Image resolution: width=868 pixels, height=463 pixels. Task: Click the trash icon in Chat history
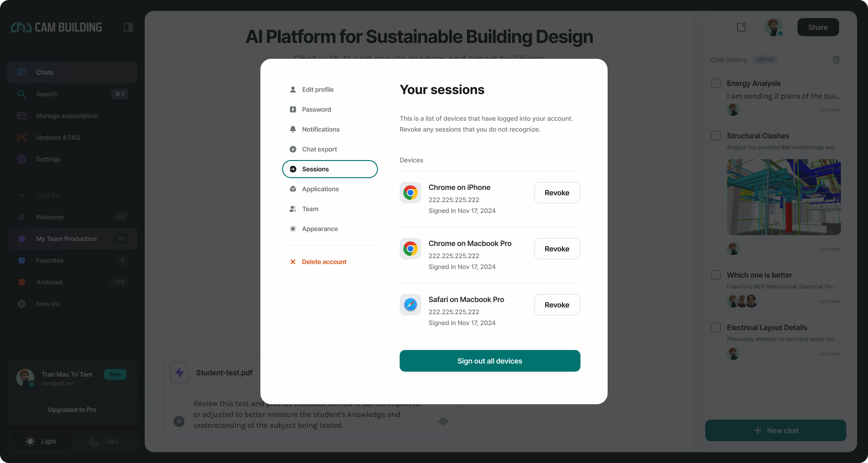(836, 60)
